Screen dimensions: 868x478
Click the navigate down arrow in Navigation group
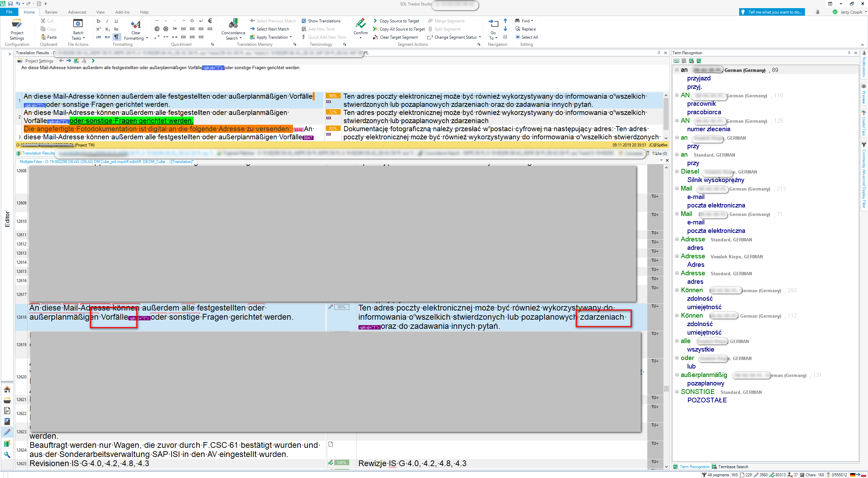505,29
